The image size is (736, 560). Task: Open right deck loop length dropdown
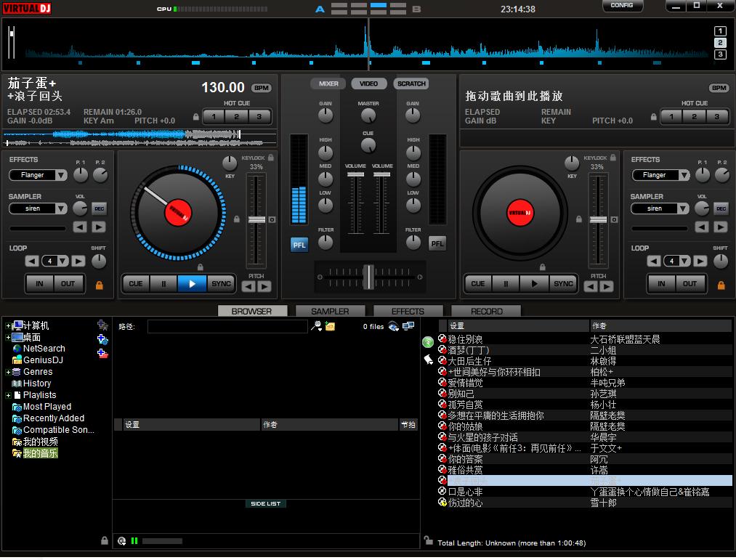[685, 261]
